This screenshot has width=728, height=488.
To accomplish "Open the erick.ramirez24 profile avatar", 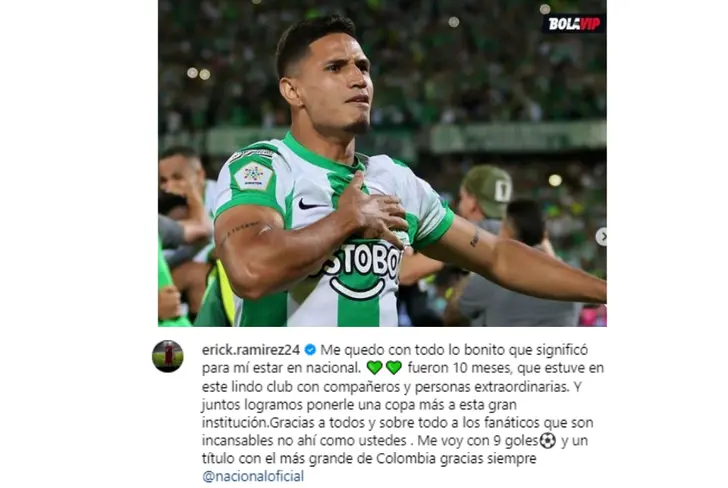I will coord(168,356).
